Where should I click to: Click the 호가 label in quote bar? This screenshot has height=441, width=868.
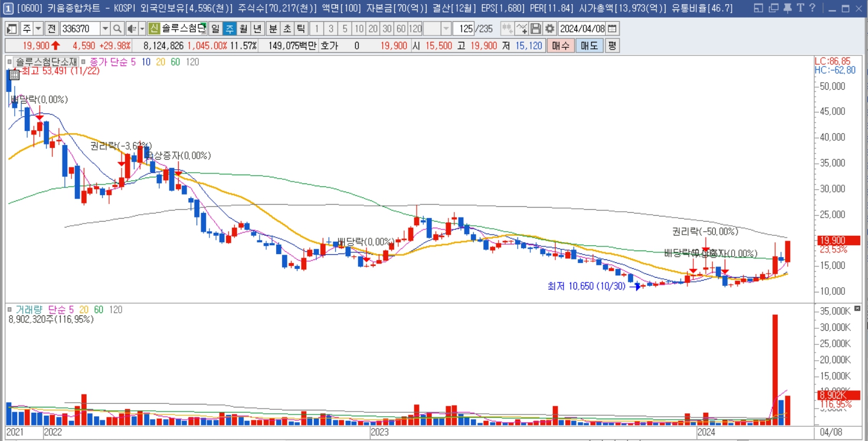point(329,45)
